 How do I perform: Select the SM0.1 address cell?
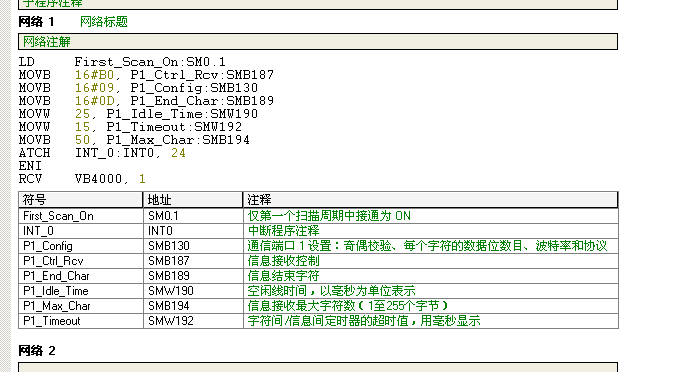(x=193, y=216)
